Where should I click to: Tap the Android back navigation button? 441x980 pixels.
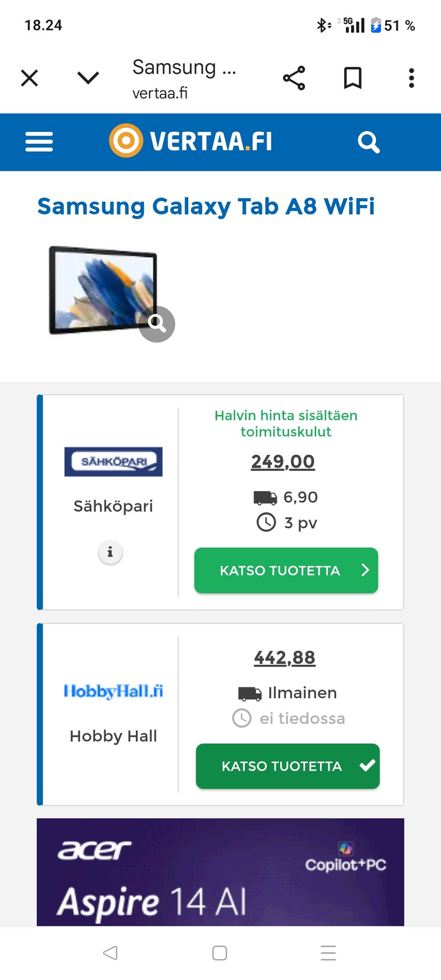[x=110, y=953]
